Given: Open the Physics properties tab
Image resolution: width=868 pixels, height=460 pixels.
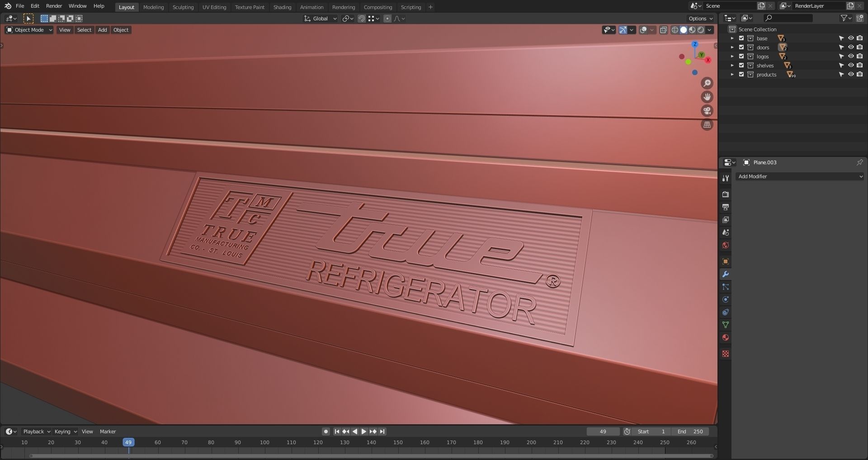Looking at the screenshot, I should (x=726, y=299).
